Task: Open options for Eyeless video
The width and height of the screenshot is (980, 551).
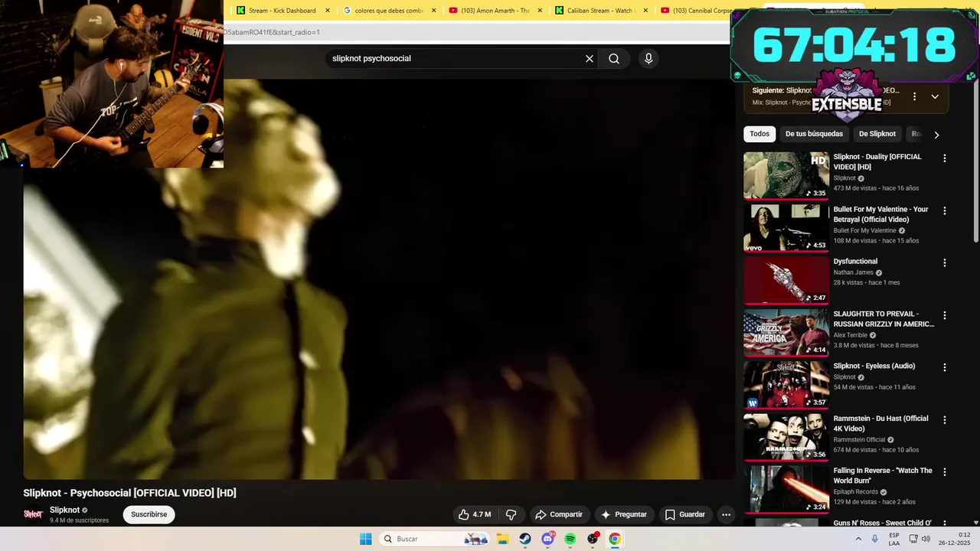Action: click(x=944, y=367)
